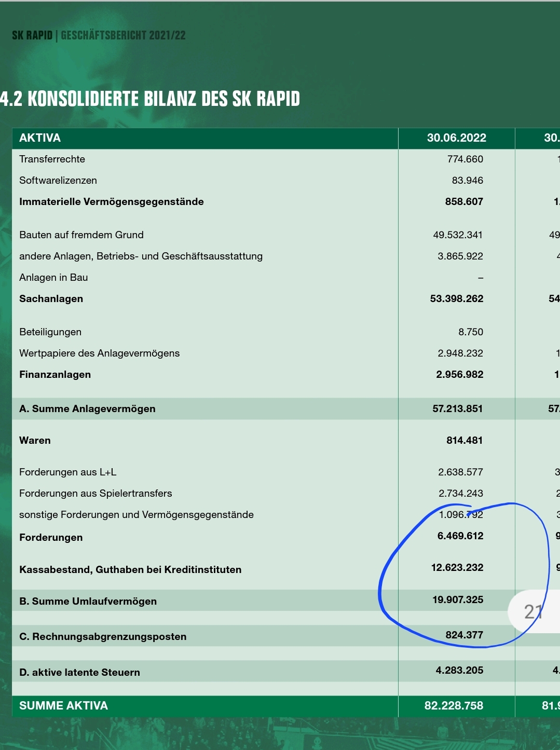Select 'C. Rechnungsabgrenzungsposten' row label
Image resolution: width=560 pixels, height=750 pixels.
(x=103, y=637)
